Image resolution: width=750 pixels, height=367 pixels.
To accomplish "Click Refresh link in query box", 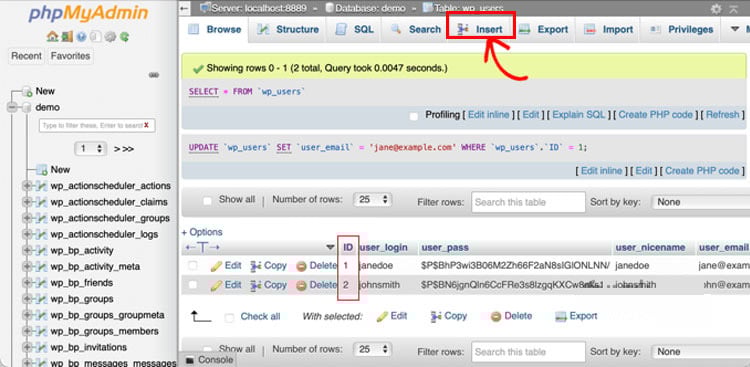I will [x=722, y=115].
